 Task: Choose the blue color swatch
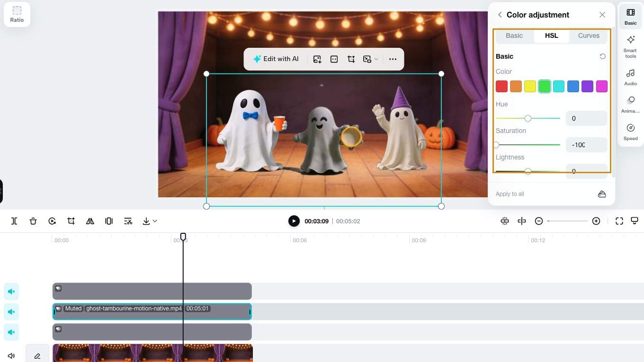point(573,86)
